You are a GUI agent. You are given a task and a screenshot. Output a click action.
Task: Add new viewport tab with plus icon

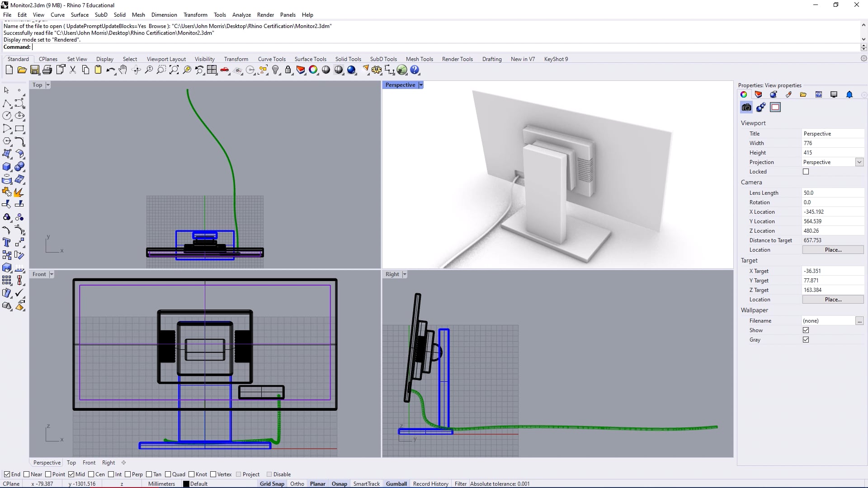tap(123, 463)
